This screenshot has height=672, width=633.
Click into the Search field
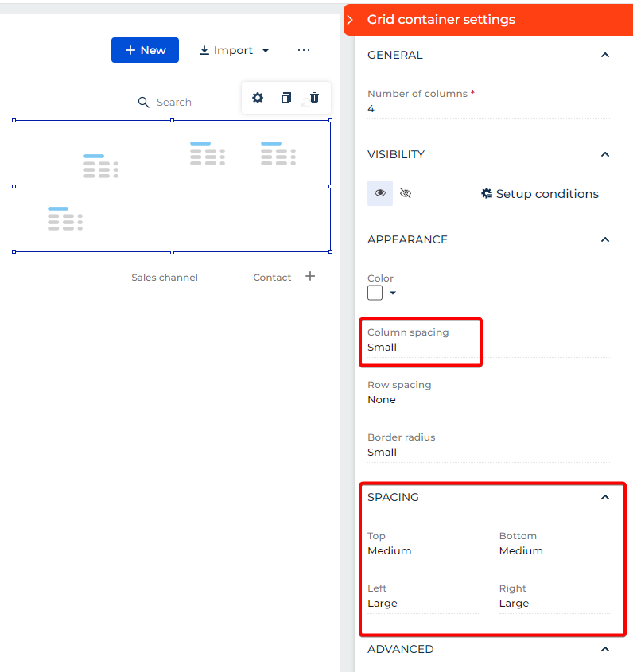(173, 103)
